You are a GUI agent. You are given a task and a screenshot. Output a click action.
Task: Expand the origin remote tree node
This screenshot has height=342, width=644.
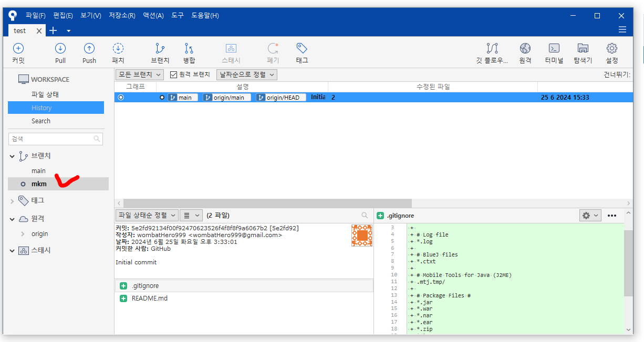point(23,234)
